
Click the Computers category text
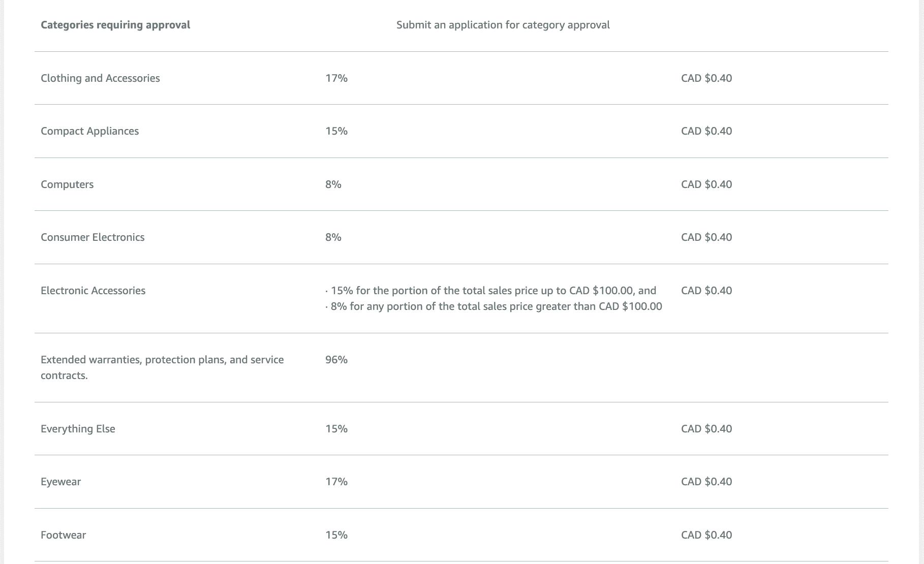coord(67,184)
